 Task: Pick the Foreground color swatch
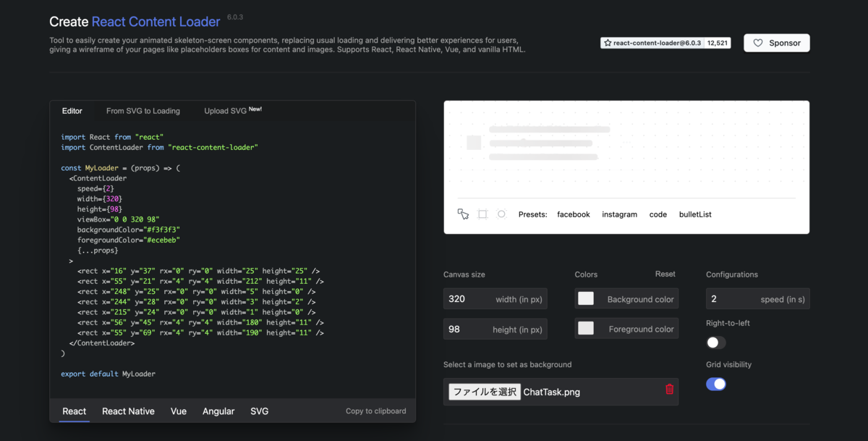point(586,328)
